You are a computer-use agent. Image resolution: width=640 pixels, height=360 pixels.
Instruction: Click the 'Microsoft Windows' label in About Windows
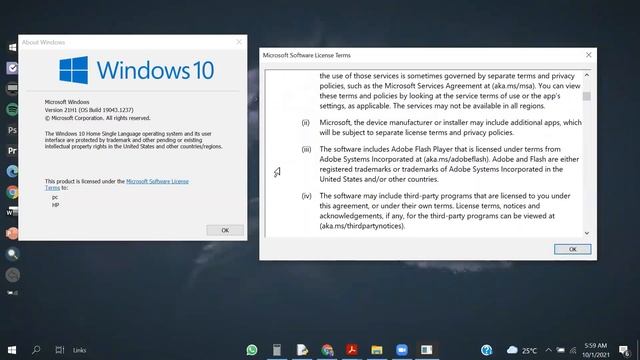pos(67,102)
